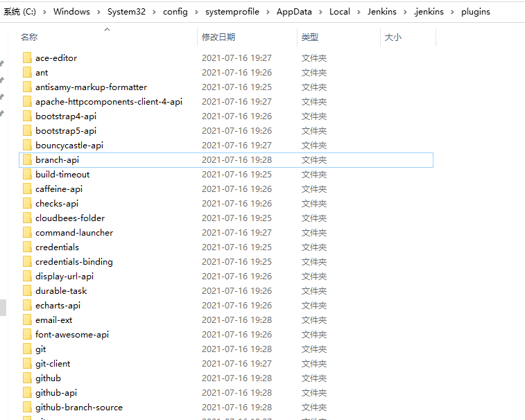Jump to System32 in address bar
The width and height of the screenshot is (525, 420).
126,12
